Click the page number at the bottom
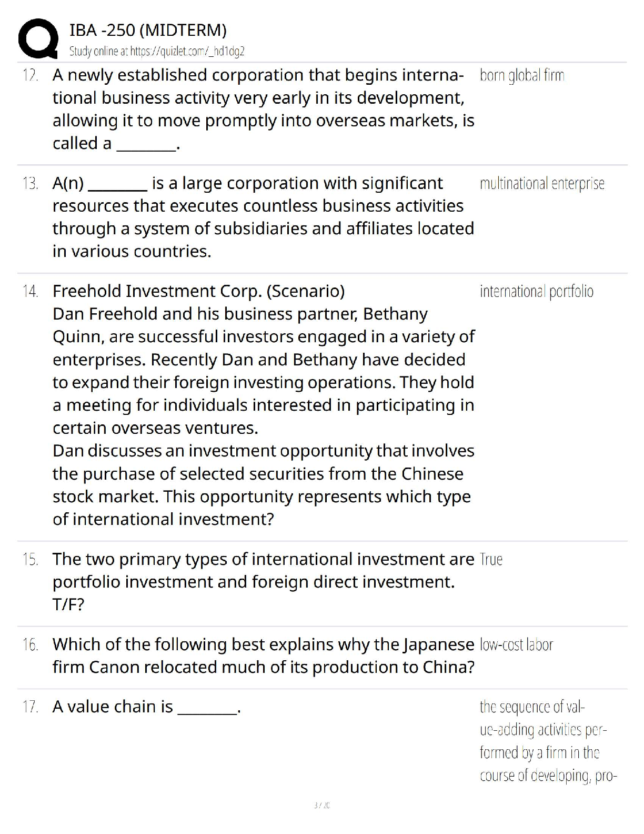This screenshot has height=834, width=644. click(x=321, y=805)
